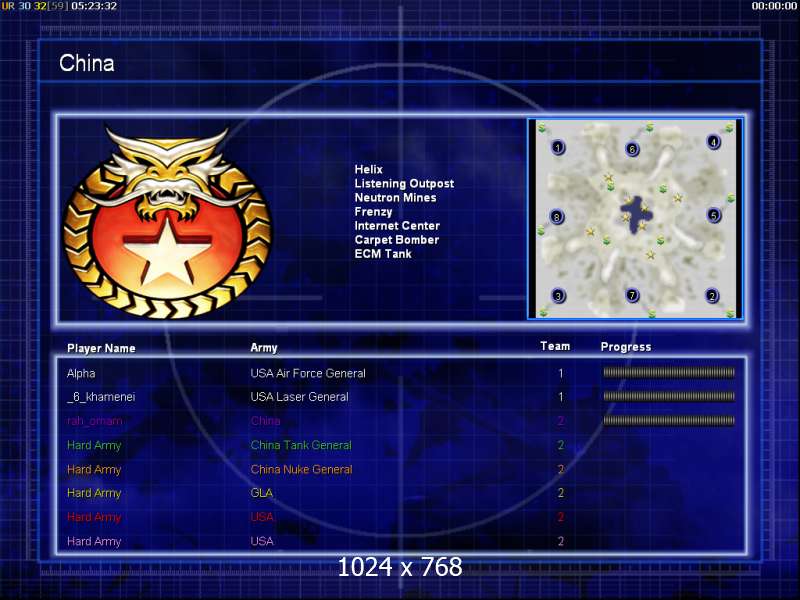This screenshot has height=600, width=800.
Task: Click team number in China Tank General row
Action: [561, 445]
